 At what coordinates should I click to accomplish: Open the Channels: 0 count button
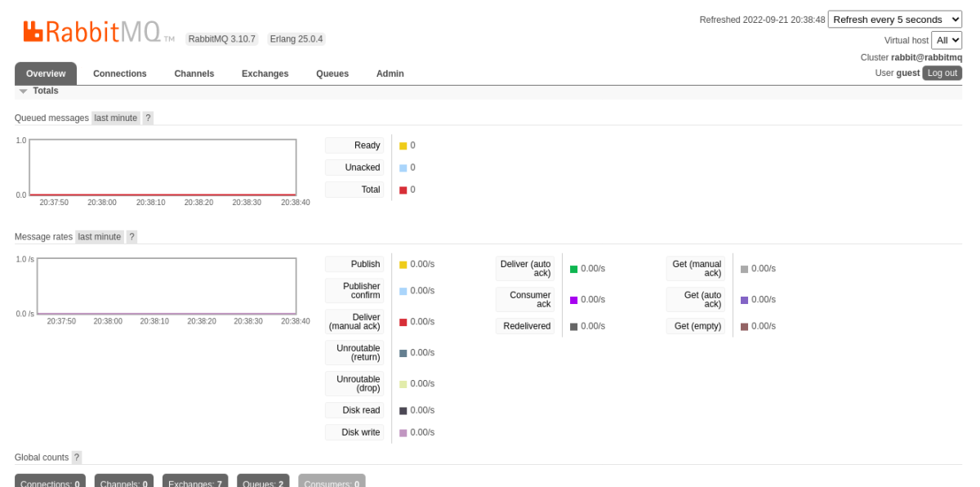click(124, 480)
